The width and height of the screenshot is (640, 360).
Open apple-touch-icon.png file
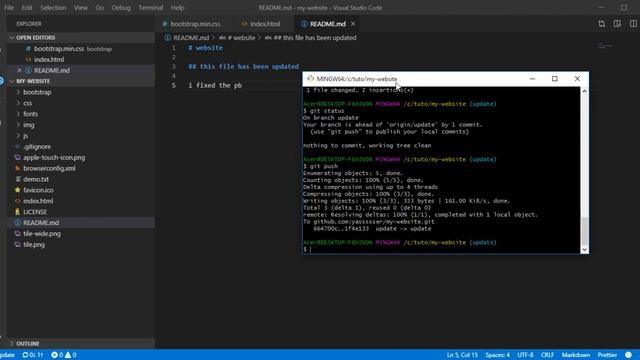click(x=81, y=158)
